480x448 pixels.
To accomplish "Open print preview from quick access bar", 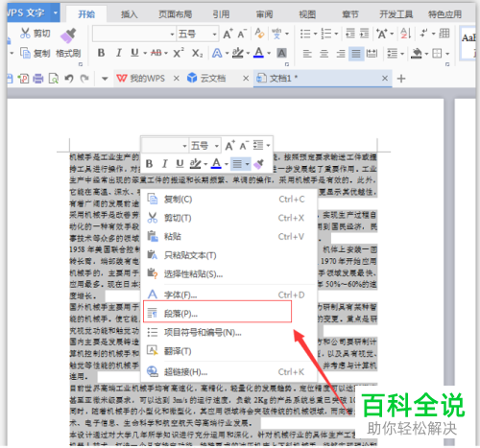I will point(53,79).
